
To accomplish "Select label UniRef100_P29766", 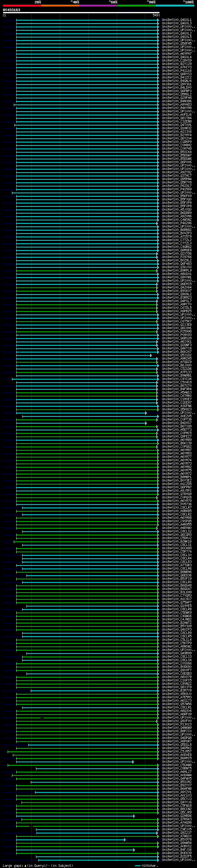I will [x=176, y=257].
